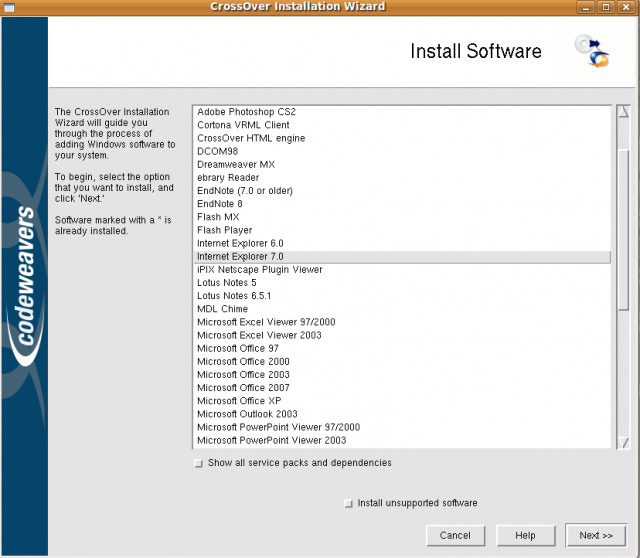Choose CrossOver HTML engine
Screen dimensions: 640x558
pos(402,138)
